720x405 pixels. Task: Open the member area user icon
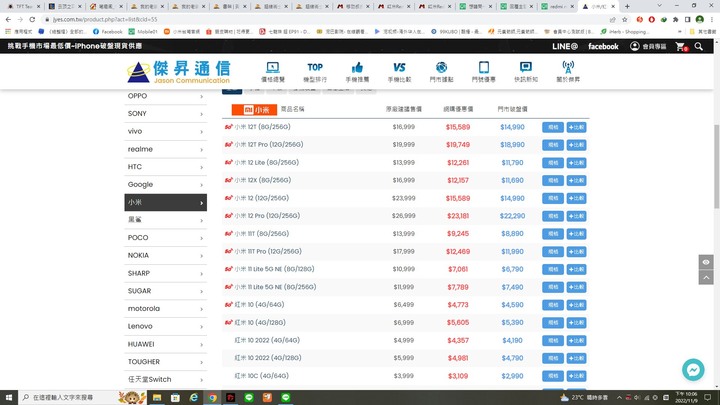(x=648, y=46)
